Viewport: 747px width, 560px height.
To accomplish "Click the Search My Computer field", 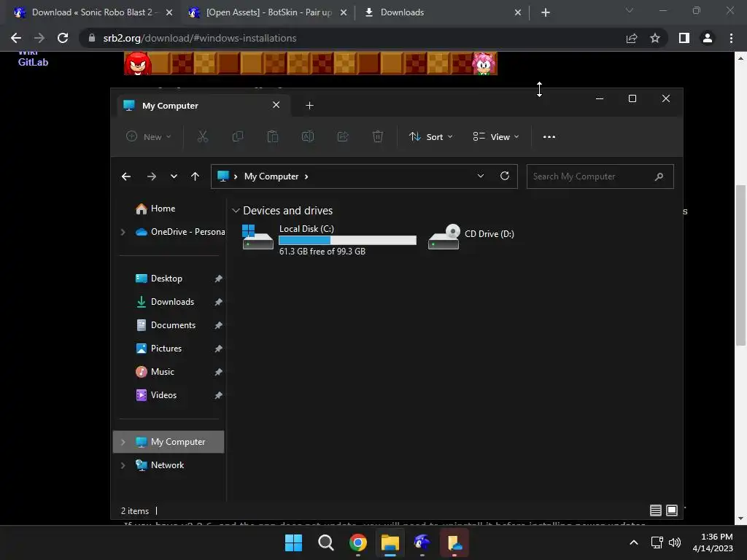I will tap(600, 176).
